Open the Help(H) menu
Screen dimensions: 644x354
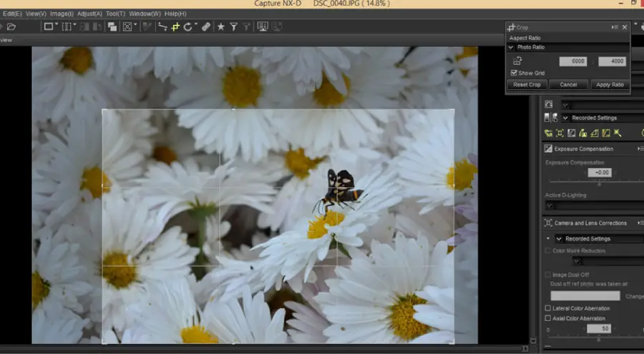175,14
